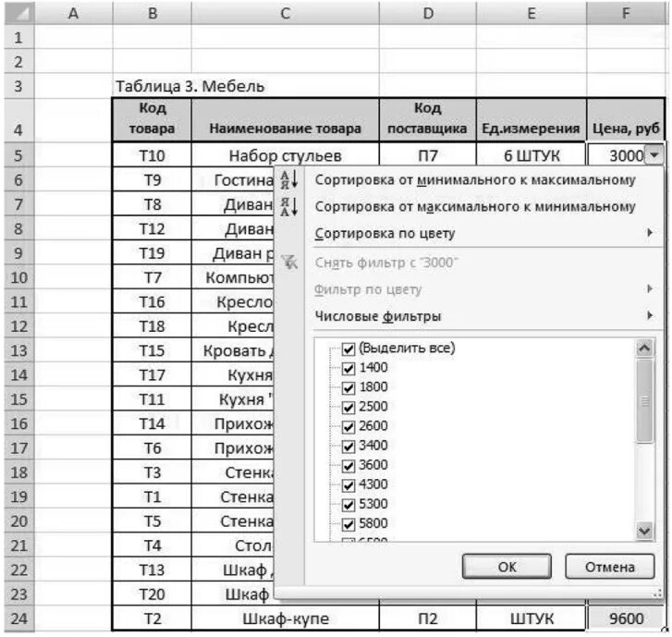Click cell containing П2

point(428,619)
